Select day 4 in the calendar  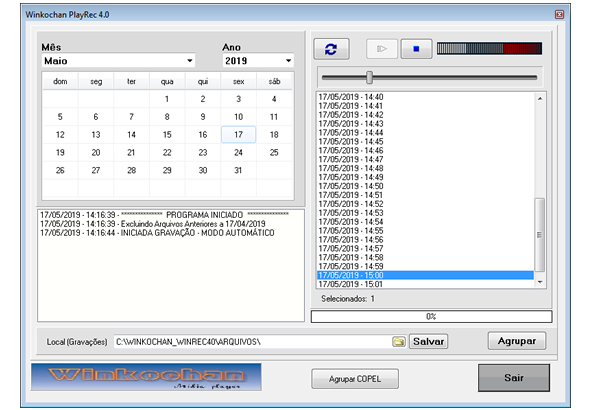point(274,99)
